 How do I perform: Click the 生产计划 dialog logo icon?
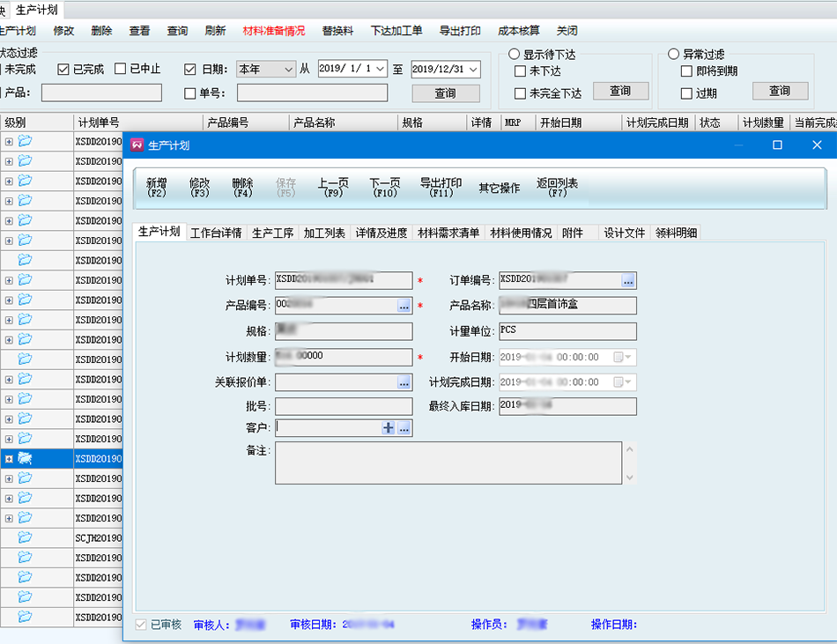137,145
